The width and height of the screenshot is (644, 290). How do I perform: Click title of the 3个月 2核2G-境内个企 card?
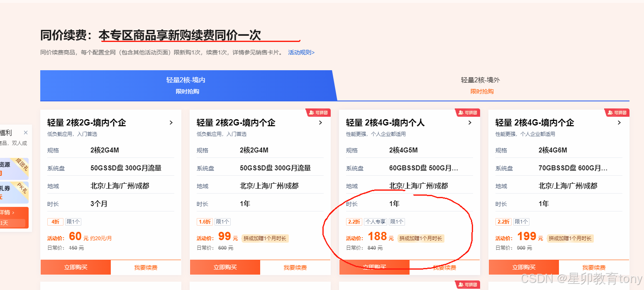coord(87,123)
